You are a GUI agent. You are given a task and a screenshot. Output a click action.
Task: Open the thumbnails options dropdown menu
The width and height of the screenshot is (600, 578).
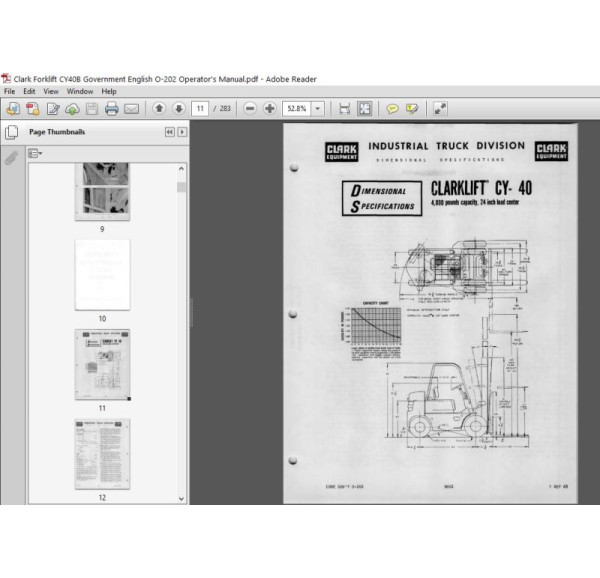(36, 153)
